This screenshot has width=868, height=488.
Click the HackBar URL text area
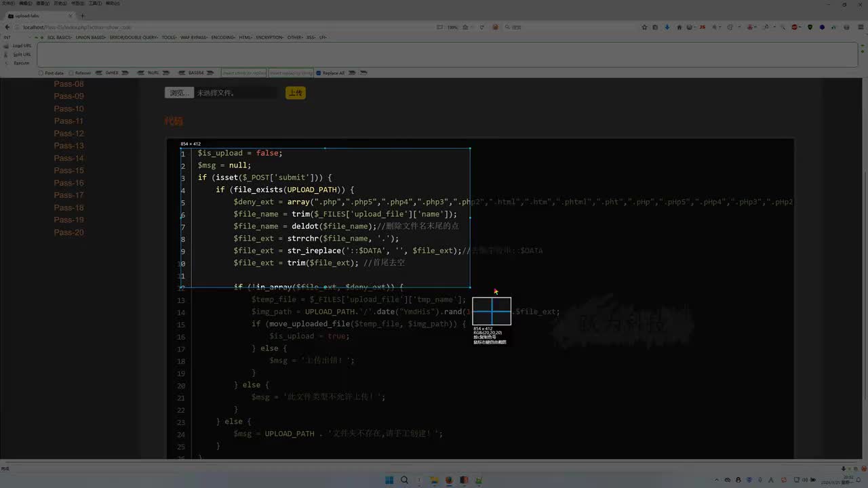coord(448,54)
